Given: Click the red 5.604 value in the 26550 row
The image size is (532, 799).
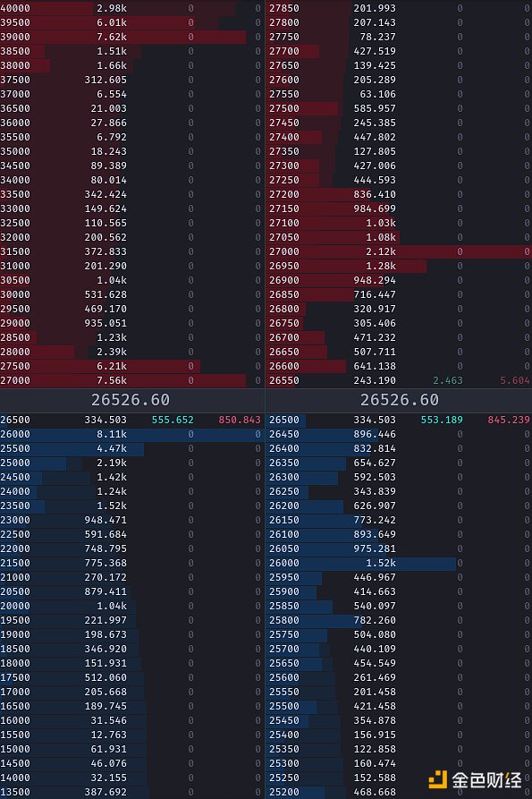Looking at the screenshot, I should coord(515,380).
